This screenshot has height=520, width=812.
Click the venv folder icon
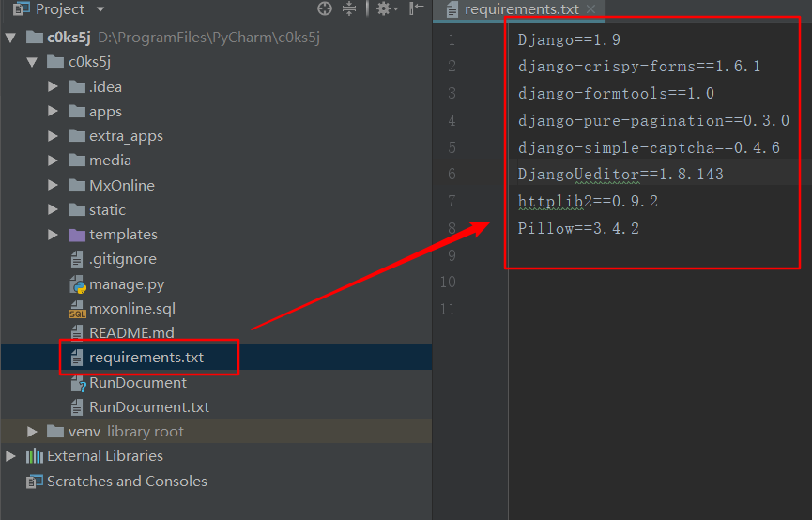[x=55, y=431]
